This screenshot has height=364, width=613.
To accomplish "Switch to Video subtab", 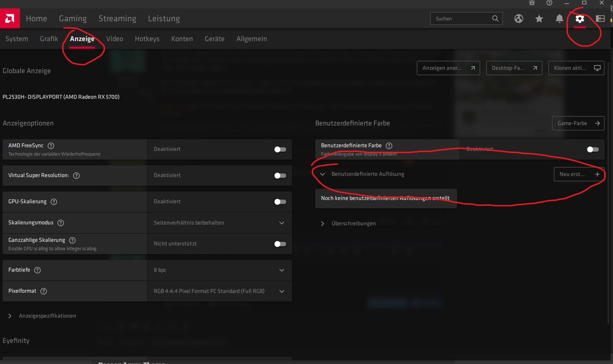I will pos(115,39).
